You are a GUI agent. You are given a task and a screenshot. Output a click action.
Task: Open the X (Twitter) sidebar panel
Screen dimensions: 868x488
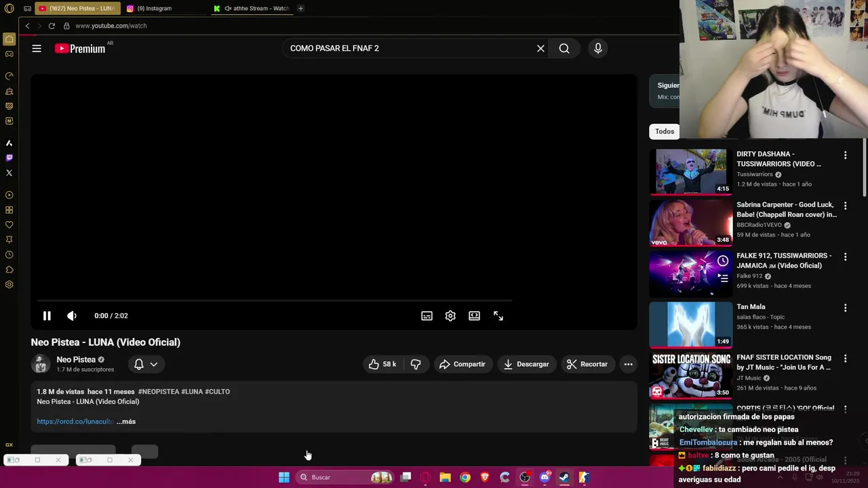point(9,173)
